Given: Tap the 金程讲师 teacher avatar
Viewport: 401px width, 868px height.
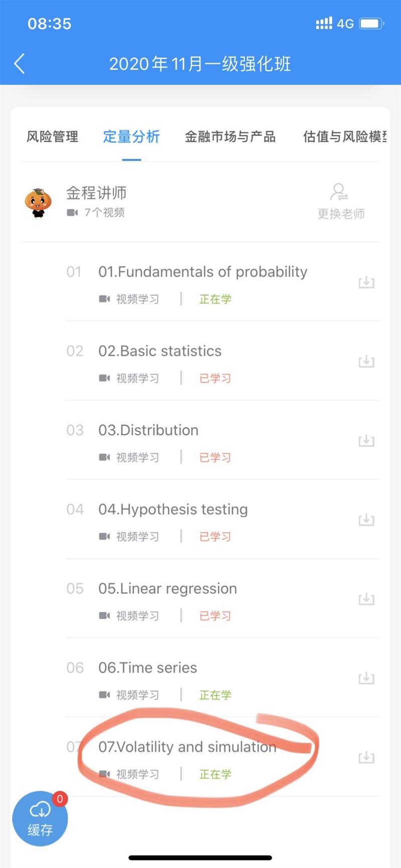Looking at the screenshot, I should click(38, 202).
